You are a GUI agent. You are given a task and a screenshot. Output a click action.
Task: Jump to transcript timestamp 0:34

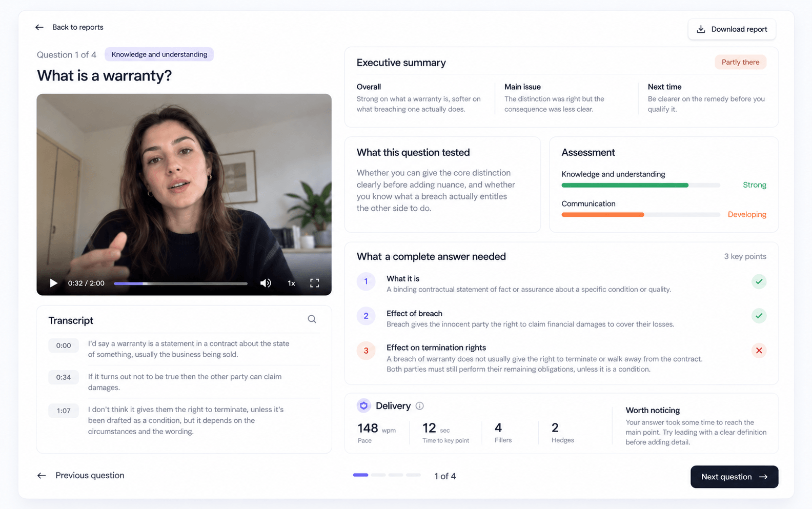pos(64,377)
